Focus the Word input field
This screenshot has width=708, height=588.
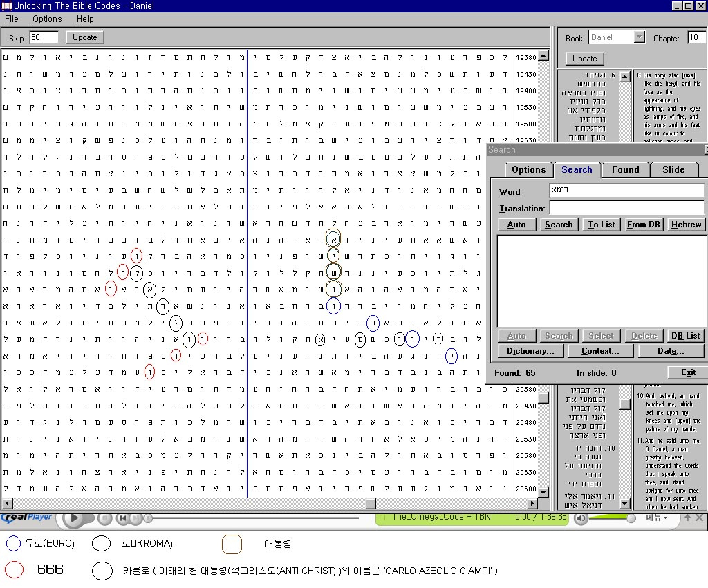coord(626,191)
